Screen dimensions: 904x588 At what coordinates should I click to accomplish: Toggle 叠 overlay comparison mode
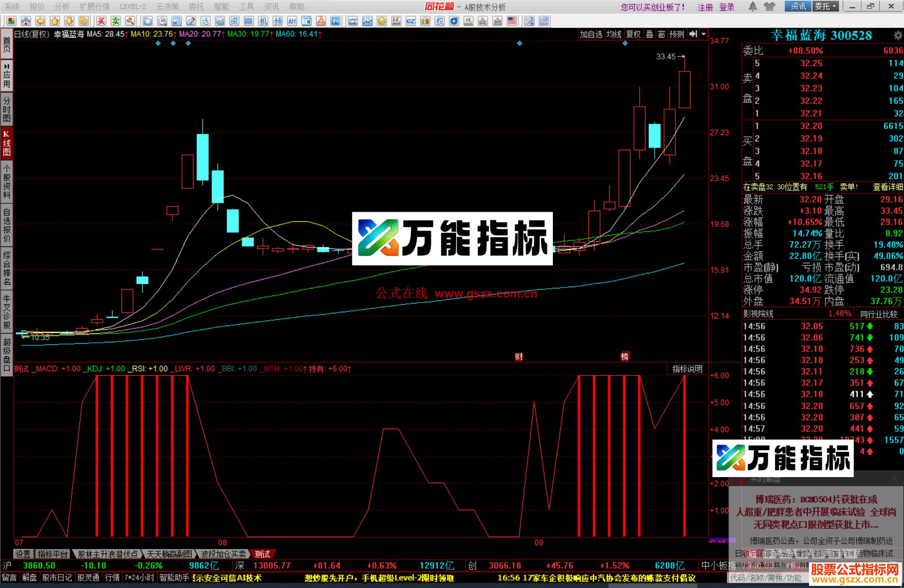649,35
